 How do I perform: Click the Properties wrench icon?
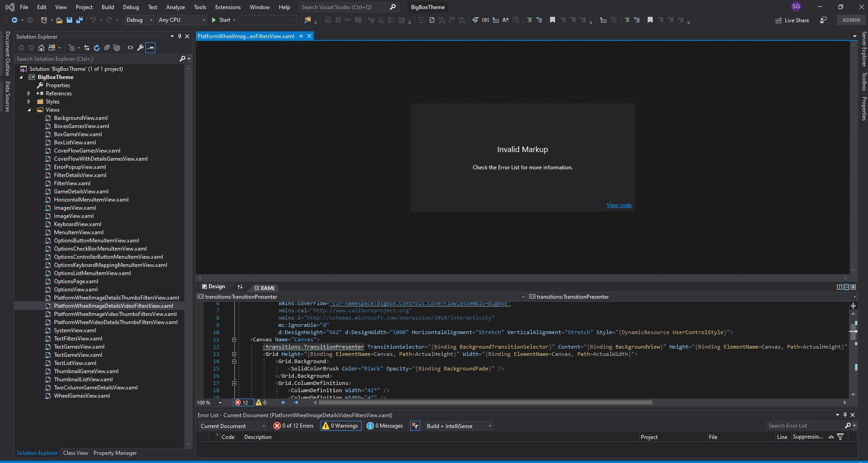(x=140, y=48)
